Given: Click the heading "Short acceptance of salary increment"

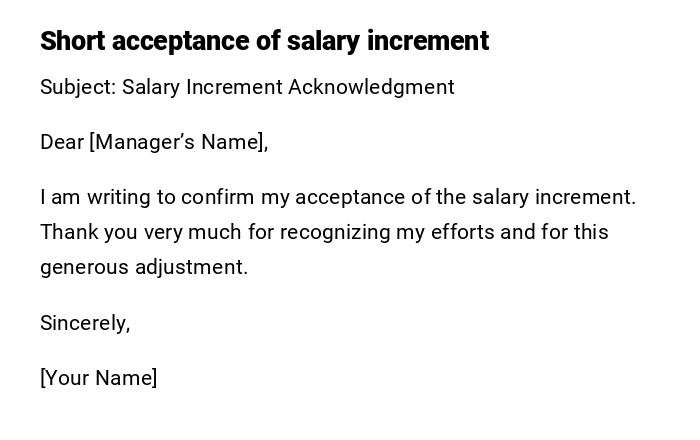Looking at the screenshot, I should point(264,41).
